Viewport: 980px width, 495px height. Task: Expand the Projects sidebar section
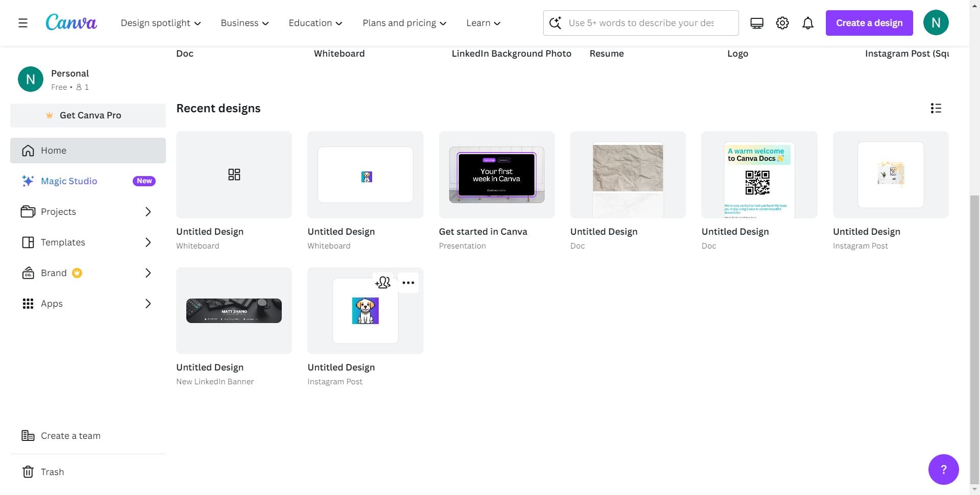pos(148,212)
